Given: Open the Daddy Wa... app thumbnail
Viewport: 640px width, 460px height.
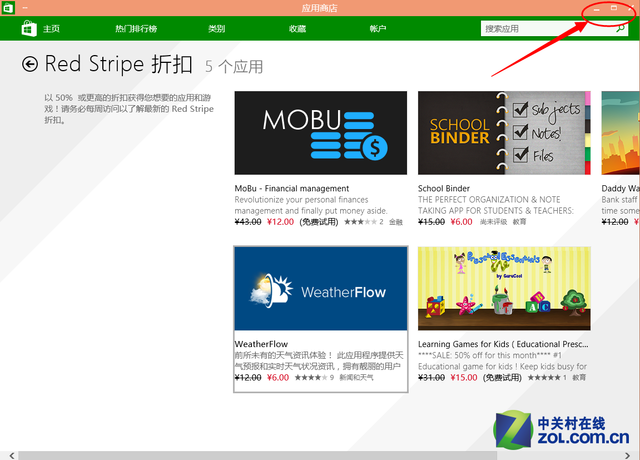Looking at the screenshot, I should [620, 133].
